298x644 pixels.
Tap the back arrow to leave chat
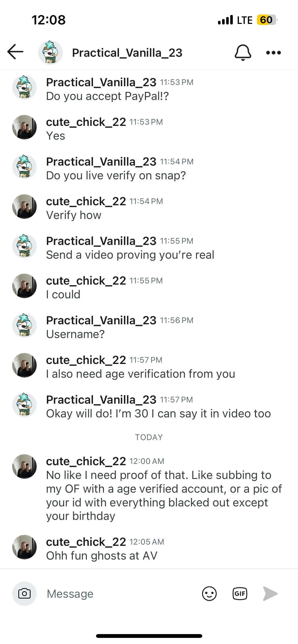click(15, 52)
